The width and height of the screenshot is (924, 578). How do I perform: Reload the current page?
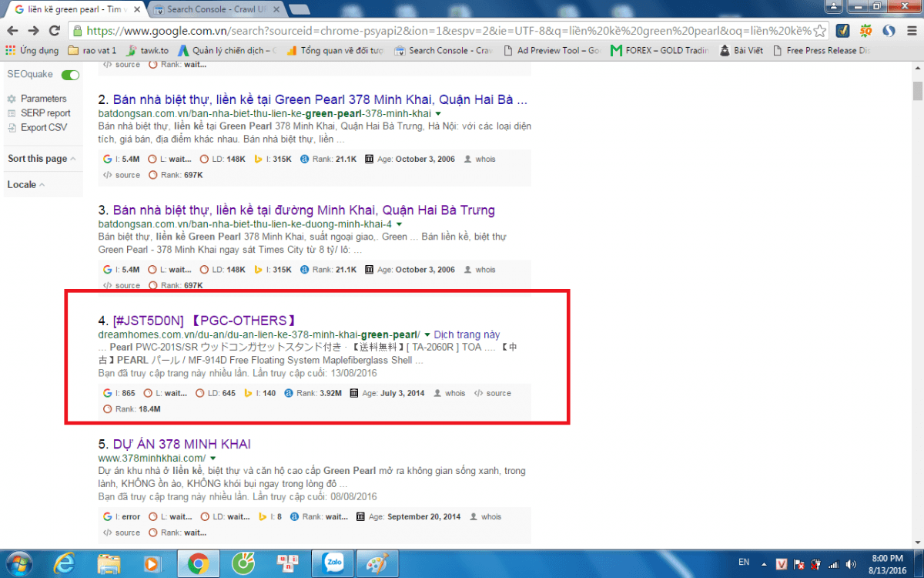point(54,31)
